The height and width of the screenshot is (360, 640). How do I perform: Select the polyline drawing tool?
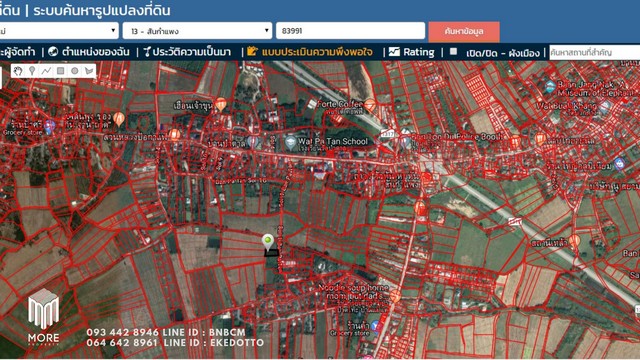point(46,71)
